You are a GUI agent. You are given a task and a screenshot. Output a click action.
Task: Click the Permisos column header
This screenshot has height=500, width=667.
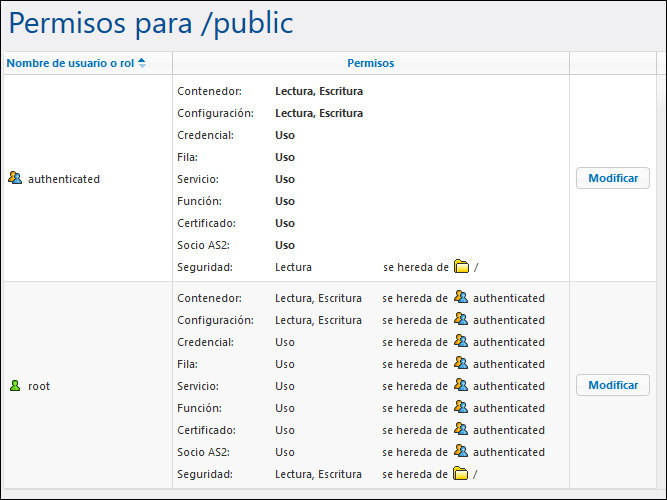pos(371,63)
